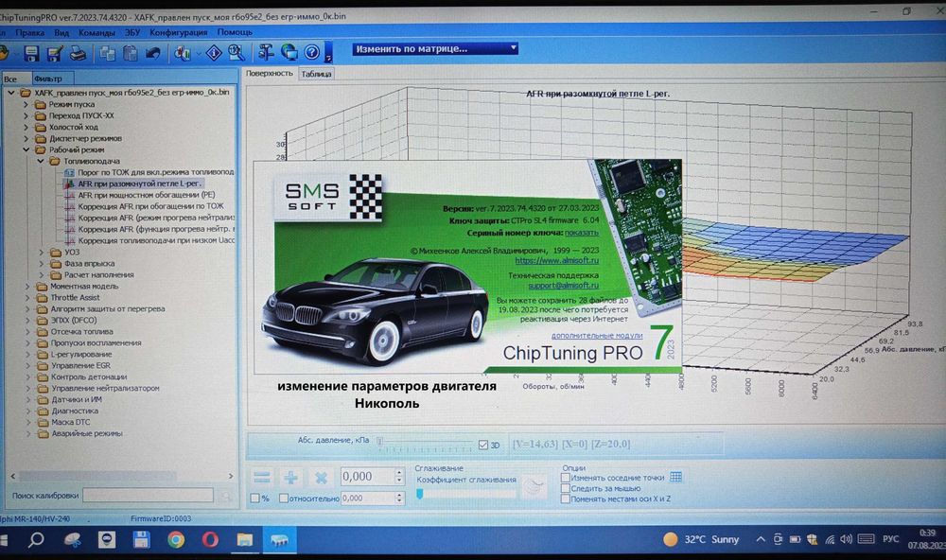The width and height of the screenshot is (946, 560).
Task: Expand the Фаза впрыска folder
Action: coord(41,263)
